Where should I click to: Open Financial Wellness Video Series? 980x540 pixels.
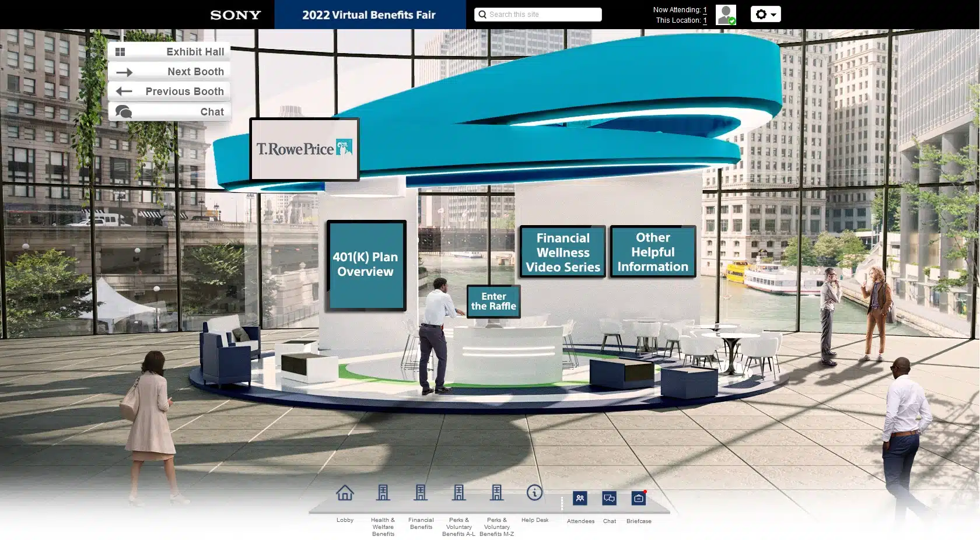pos(563,252)
